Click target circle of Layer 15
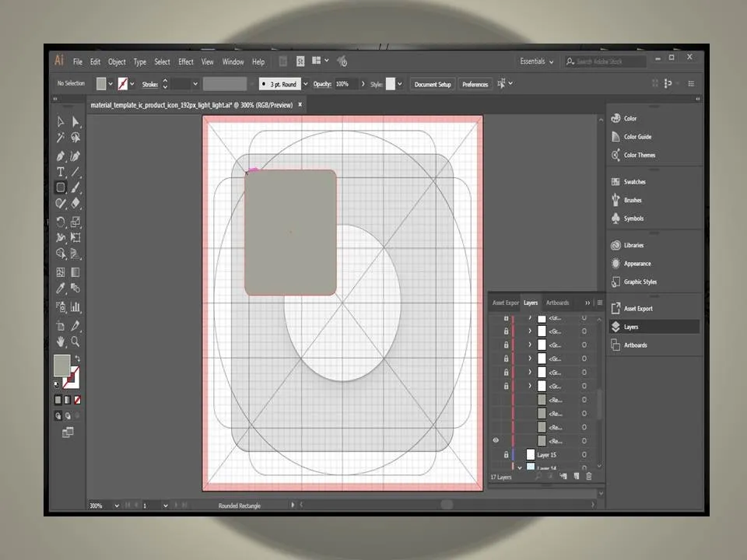 click(584, 455)
